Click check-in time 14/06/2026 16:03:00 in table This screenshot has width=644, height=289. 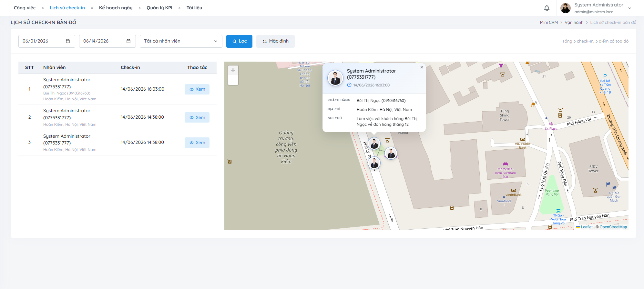(x=142, y=89)
